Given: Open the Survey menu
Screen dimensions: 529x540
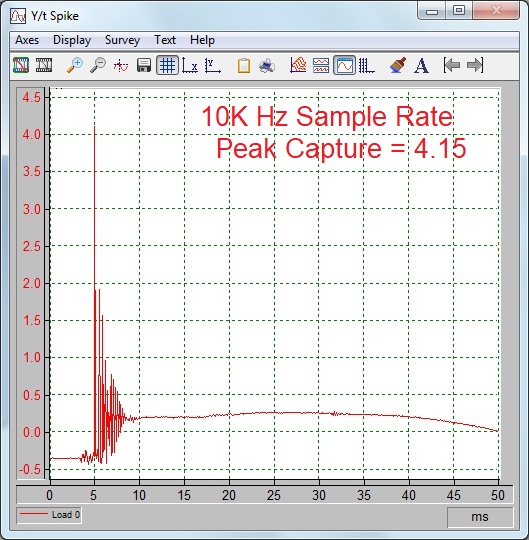Looking at the screenshot, I should coord(122,40).
